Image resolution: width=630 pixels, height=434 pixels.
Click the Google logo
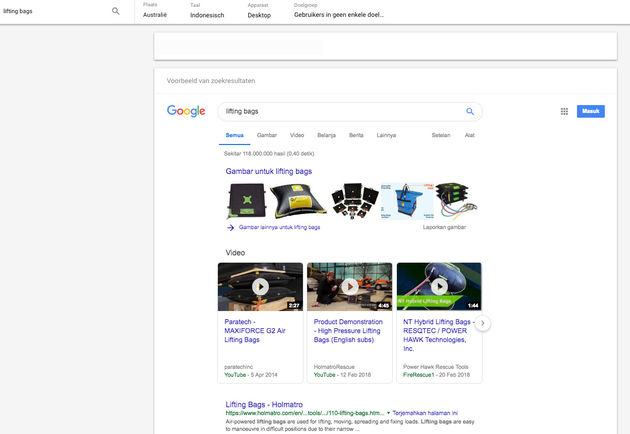click(x=186, y=111)
